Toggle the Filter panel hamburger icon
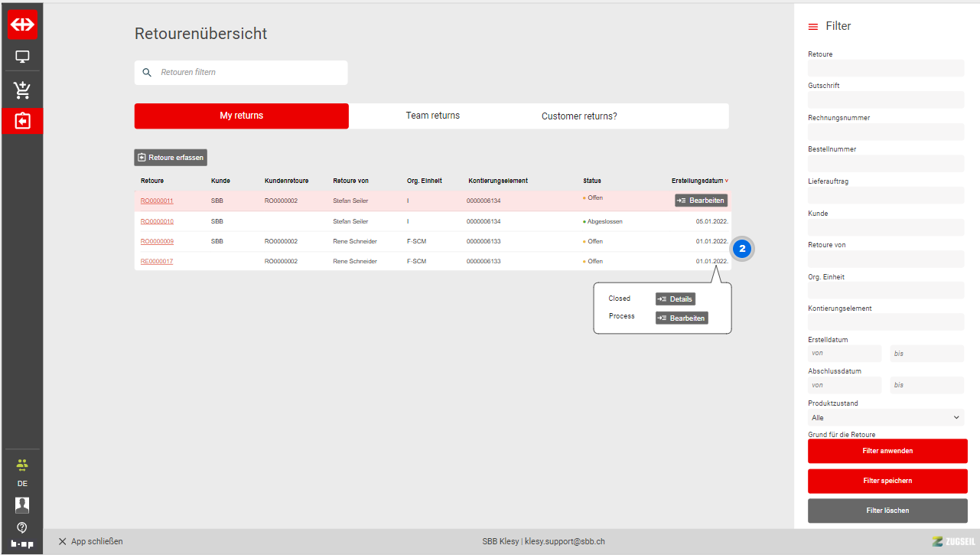Image resolution: width=980 pixels, height=555 pixels. click(813, 27)
